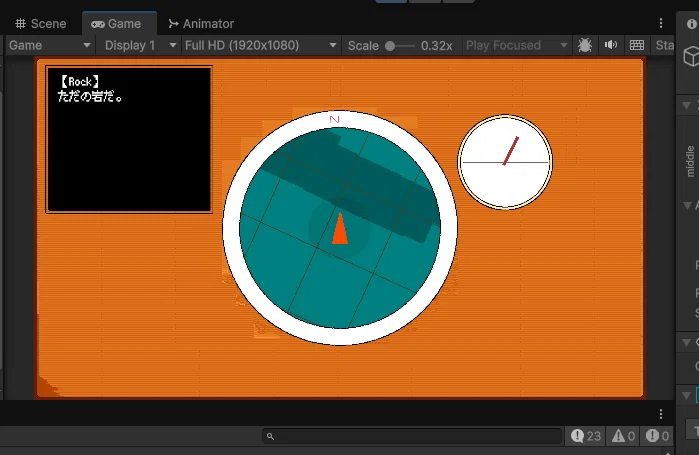Click the cube object icon in Inspector
This screenshot has width=699, height=455.
click(x=691, y=57)
